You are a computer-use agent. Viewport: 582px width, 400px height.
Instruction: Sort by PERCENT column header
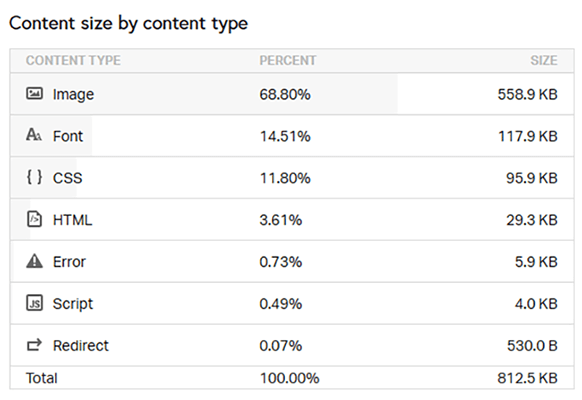click(288, 60)
